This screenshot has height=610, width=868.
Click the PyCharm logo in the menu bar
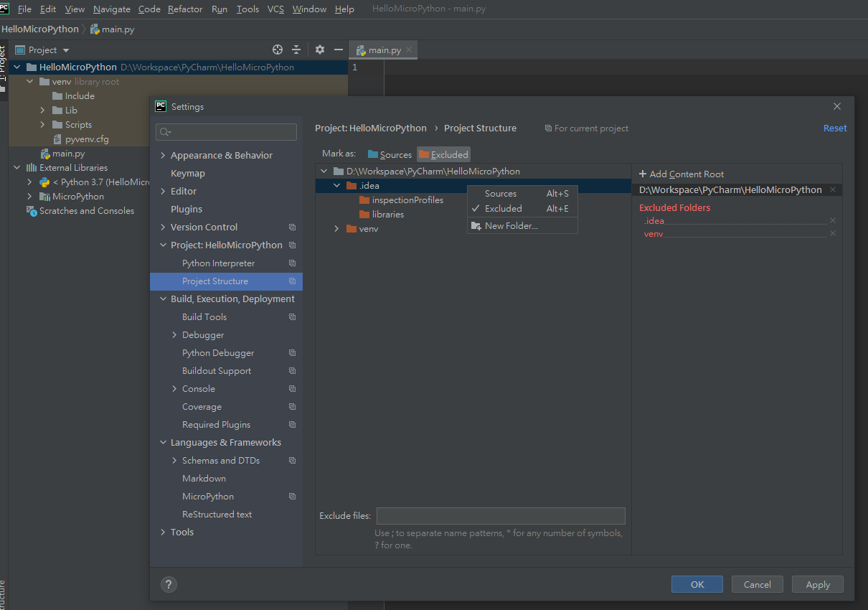point(4,9)
